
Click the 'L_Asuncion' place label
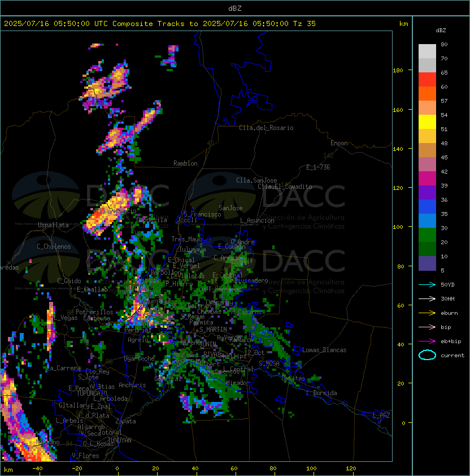(x=257, y=220)
